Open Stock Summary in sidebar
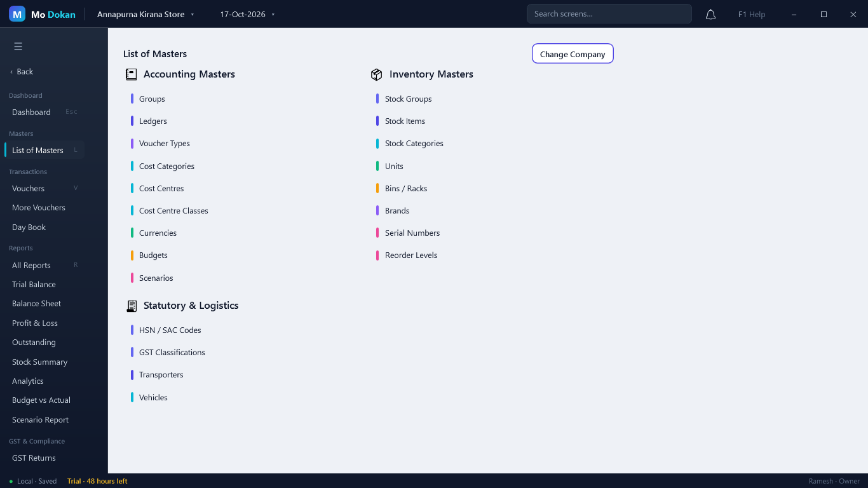The width and height of the screenshot is (868, 488). tap(44, 362)
